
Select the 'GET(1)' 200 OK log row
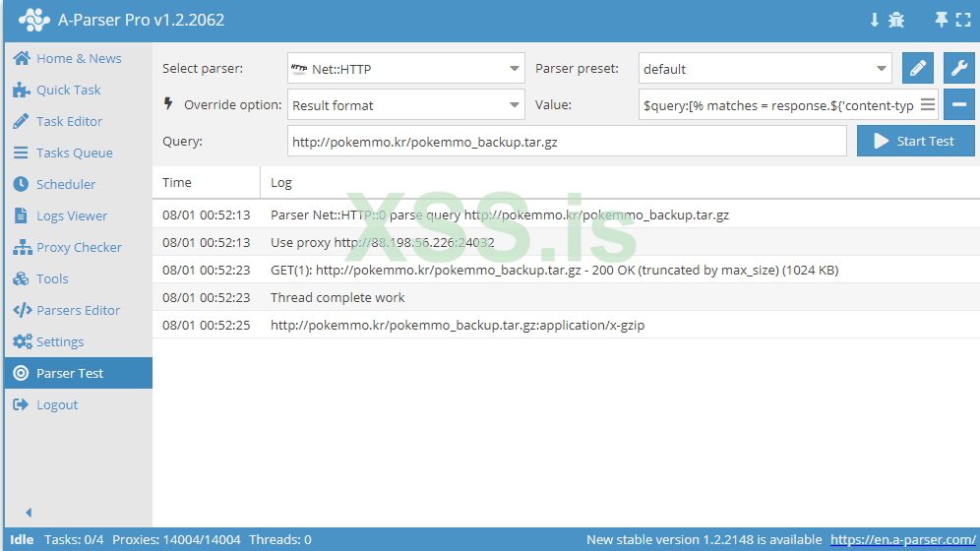[x=566, y=270]
